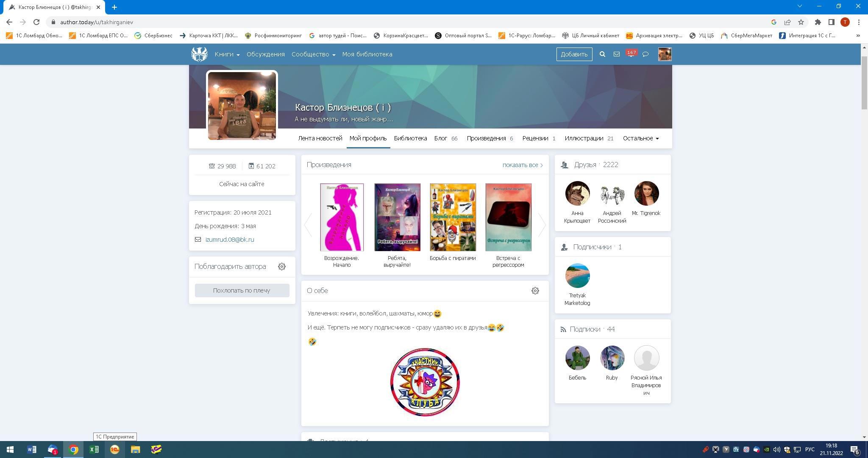Expand the 'Остальное' profile dropdown
Image resolution: width=868 pixels, height=458 pixels.
coord(640,138)
